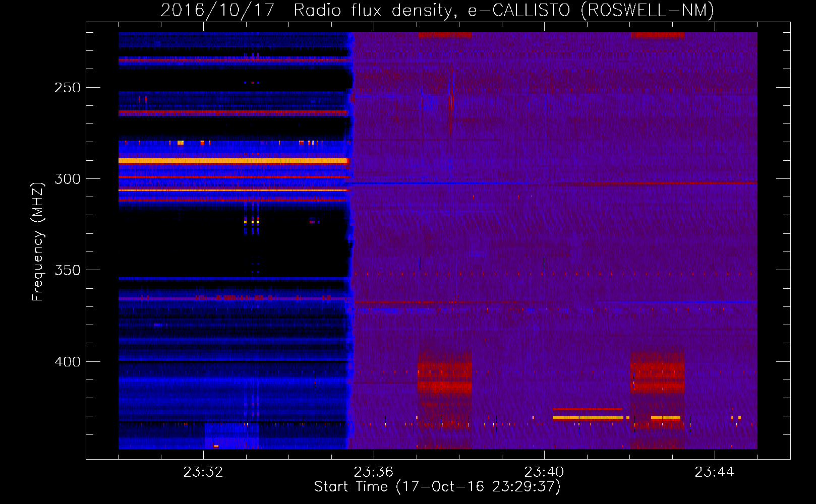Click the long yellow burst after 23:40

coord(588,417)
